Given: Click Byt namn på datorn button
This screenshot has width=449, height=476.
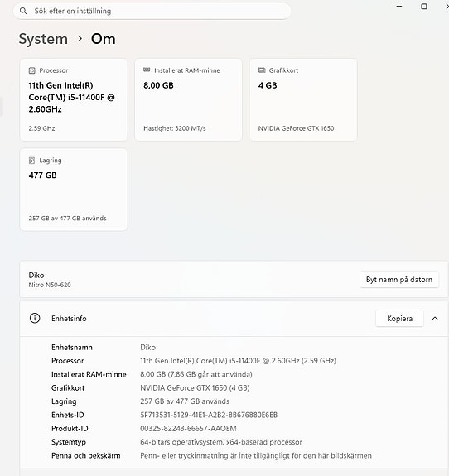Looking at the screenshot, I should (399, 279).
